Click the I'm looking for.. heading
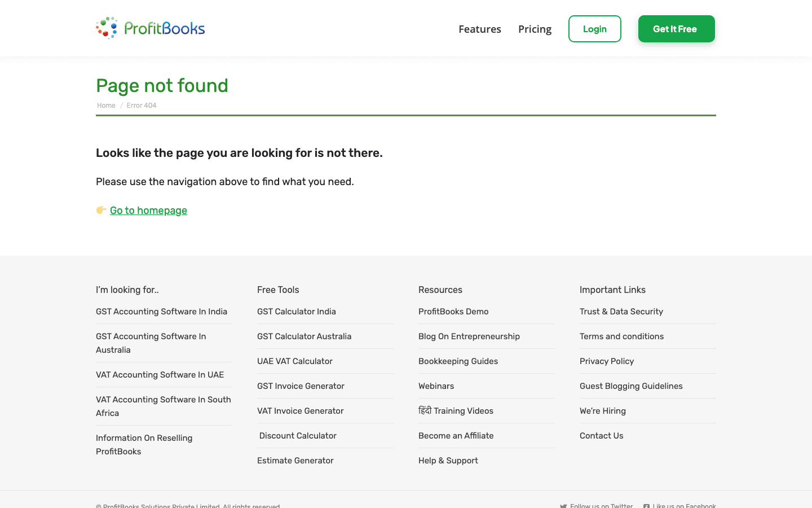 [x=127, y=290]
